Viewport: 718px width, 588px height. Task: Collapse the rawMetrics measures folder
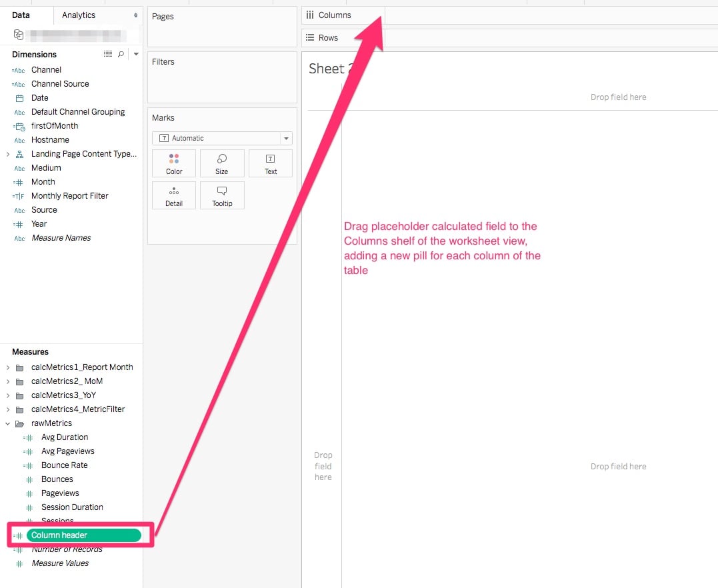(x=7, y=423)
